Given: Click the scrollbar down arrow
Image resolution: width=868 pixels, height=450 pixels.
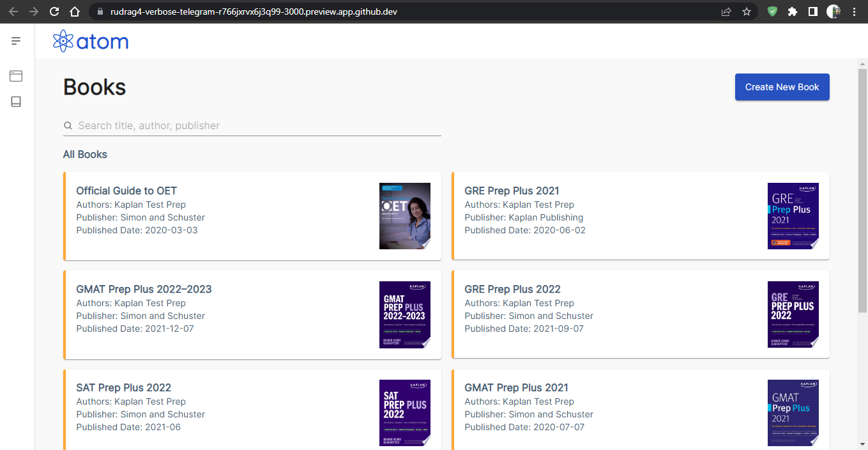Looking at the screenshot, I should click(x=862, y=444).
